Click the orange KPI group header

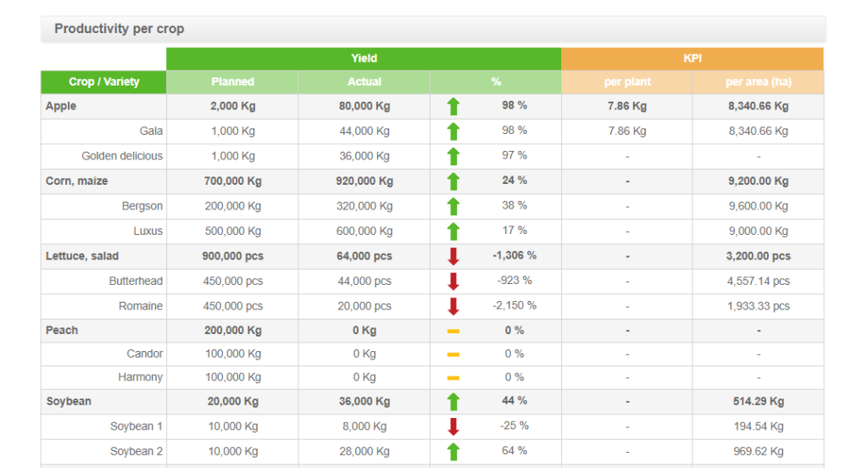click(693, 58)
